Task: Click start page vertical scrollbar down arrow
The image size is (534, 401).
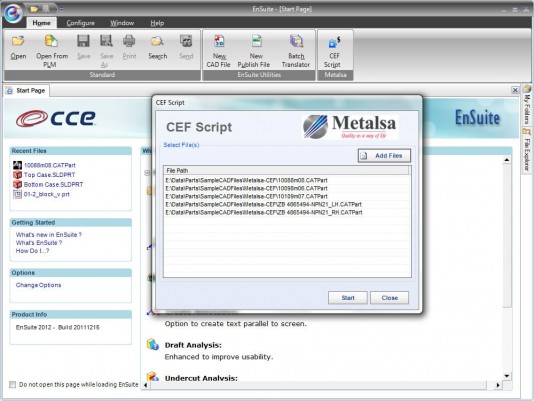Action: pos(507,376)
